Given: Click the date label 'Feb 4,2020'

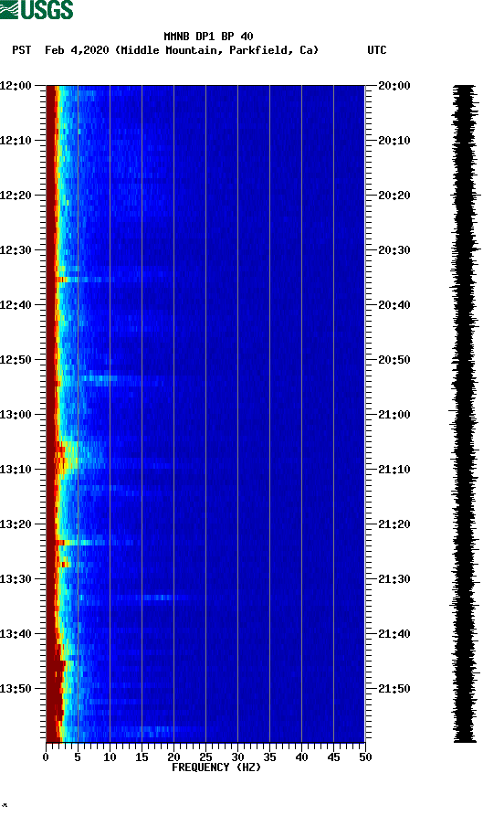Looking at the screenshot, I should [77, 50].
